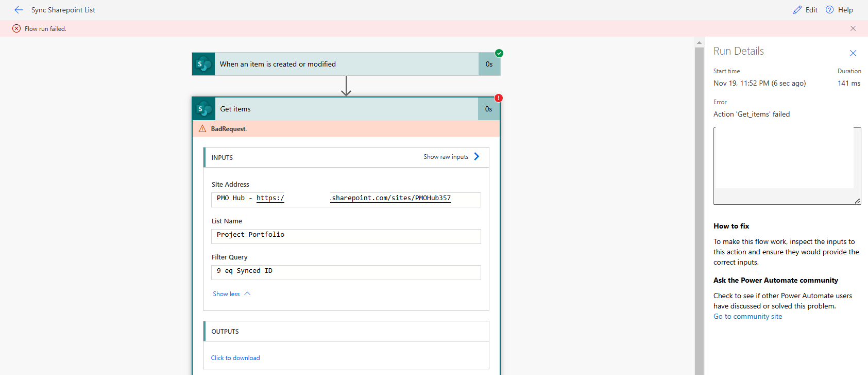Image resolution: width=868 pixels, height=375 pixels.
Task: Click the 'Action 'Get_items' failed' error text
Action: tap(752, 114)
